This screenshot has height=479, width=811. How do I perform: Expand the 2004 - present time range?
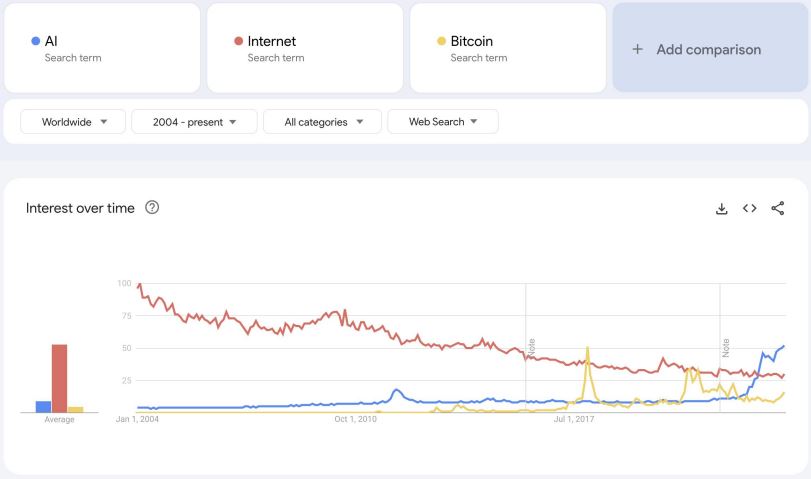(194, 122)
